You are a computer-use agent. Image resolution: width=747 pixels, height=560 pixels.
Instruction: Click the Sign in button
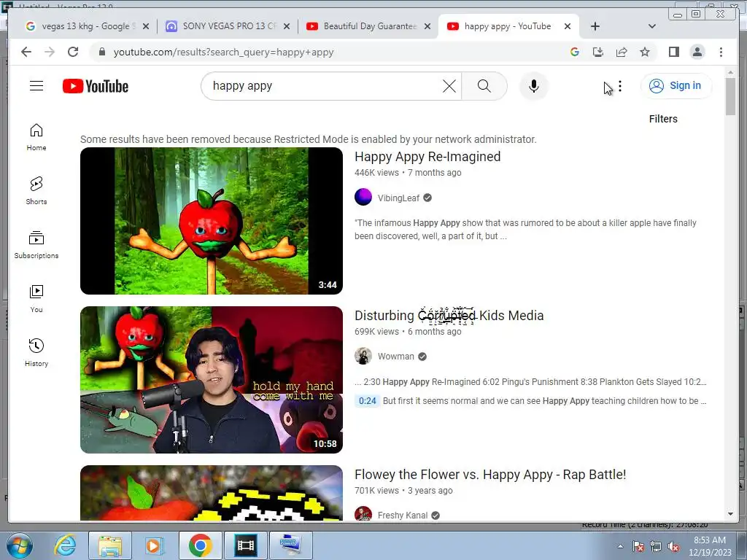tap(676, 86)
